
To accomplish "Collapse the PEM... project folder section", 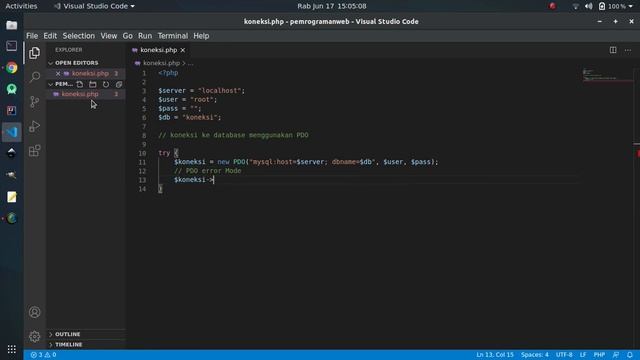I will (x=60, y=84).
